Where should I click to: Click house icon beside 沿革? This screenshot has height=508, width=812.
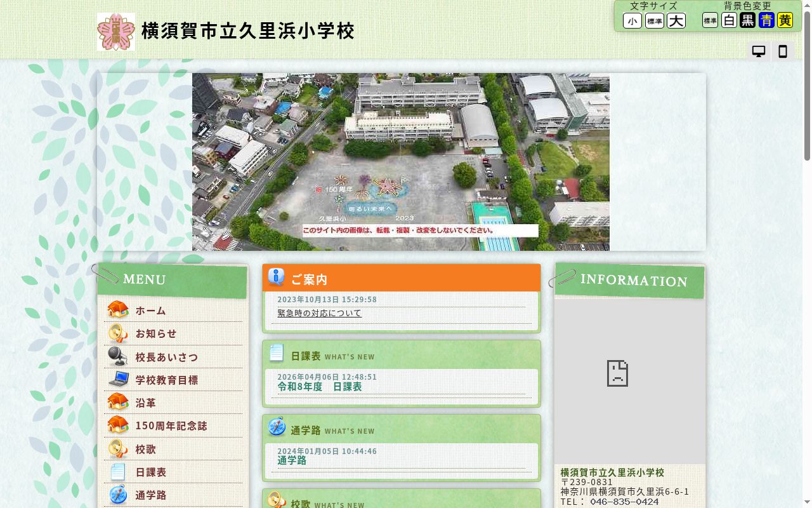pyautogui.click(x=118, y=402)
